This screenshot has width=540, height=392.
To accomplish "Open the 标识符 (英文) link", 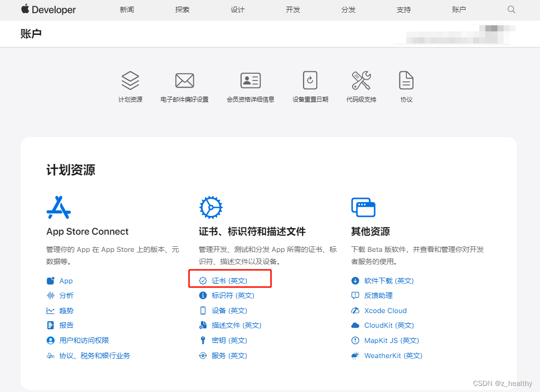I will (x=233, y=295).
